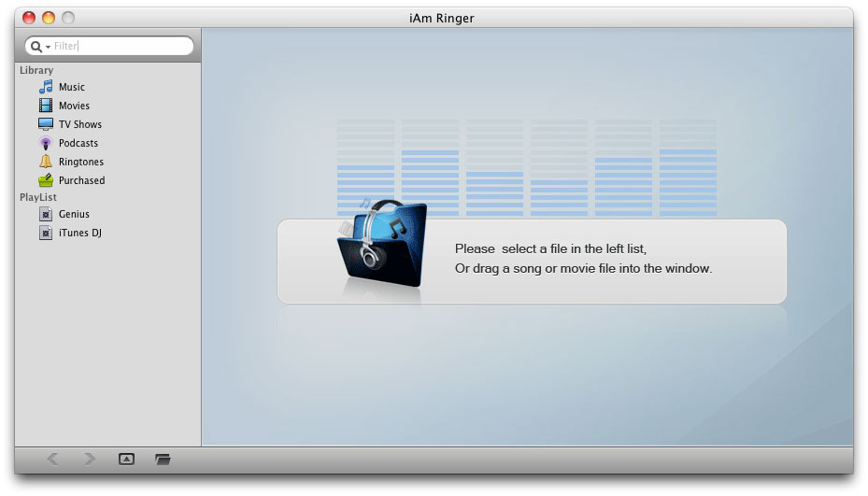Go back with the left arrow button
Image resolution: width=868 pixels, height=496 pixels.
coord(53,459)
